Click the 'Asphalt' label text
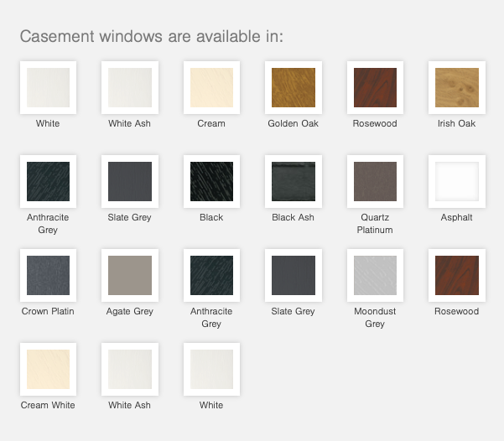This screenshot has width=504, height=441. pos(456,217)
